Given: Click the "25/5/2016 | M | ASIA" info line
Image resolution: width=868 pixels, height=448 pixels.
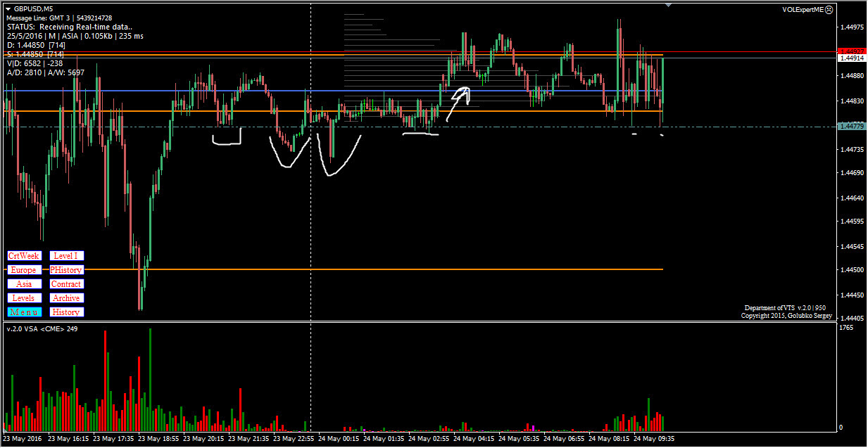Looking at the screenshot, I should [x=75, y=36].
